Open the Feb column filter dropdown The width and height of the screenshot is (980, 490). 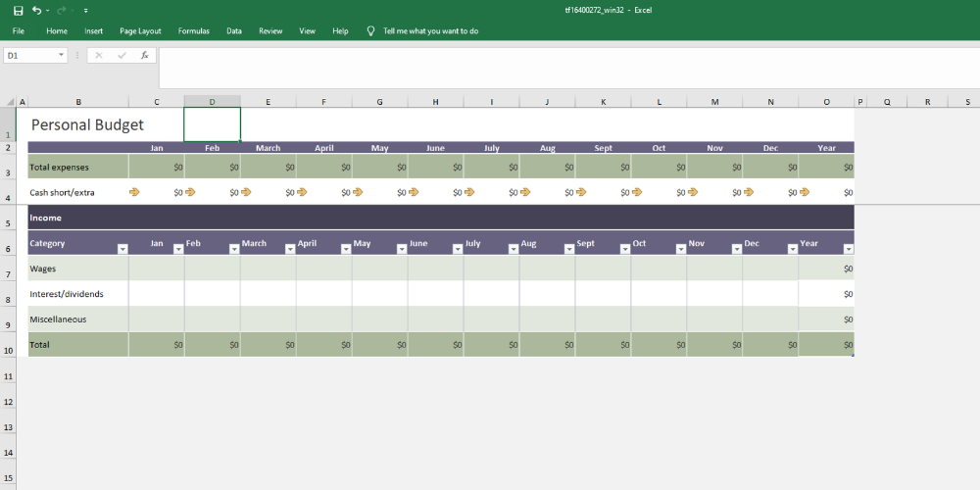click(234, 249)
